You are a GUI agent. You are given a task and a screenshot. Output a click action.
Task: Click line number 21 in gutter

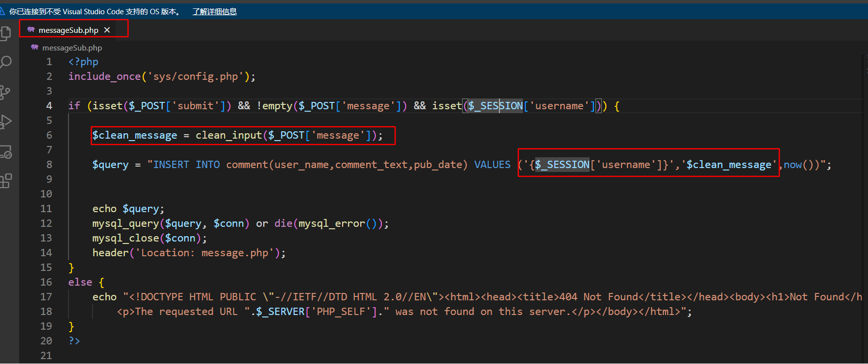pos(46,356)
